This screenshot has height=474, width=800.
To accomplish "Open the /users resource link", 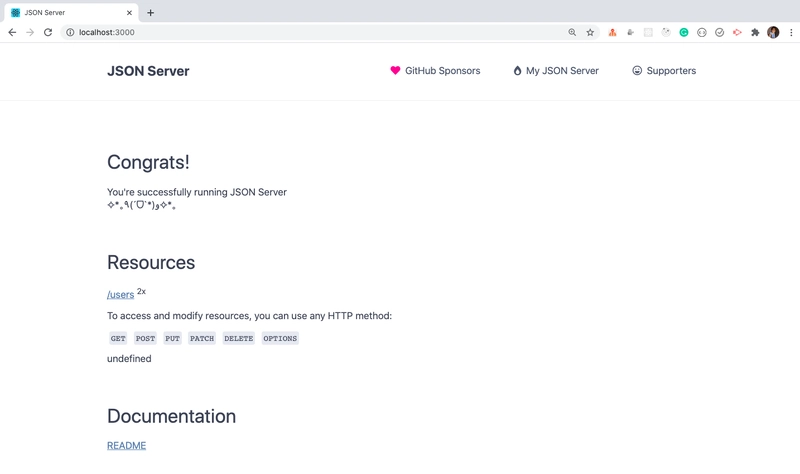I will pos(120,294).
